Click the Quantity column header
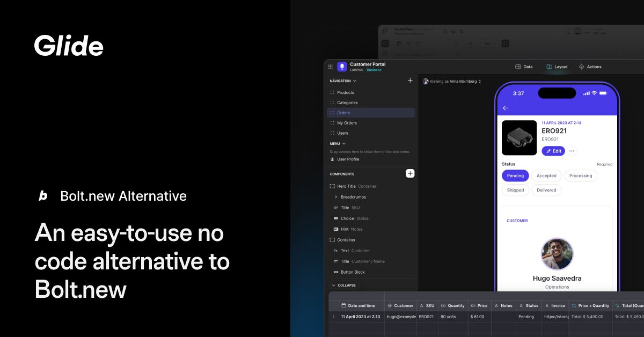This screenshot has width=644, height=337. (x=453, y=305)
